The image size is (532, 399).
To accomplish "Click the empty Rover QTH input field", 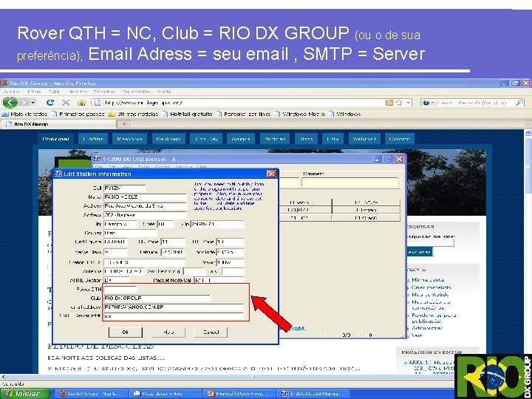I will pos(120,289).
